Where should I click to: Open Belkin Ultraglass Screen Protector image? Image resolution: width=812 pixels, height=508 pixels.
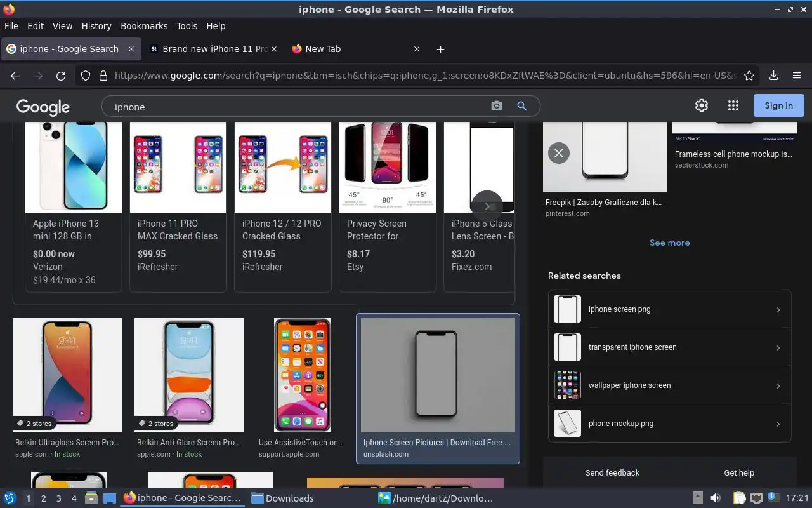tap(67, 375)
